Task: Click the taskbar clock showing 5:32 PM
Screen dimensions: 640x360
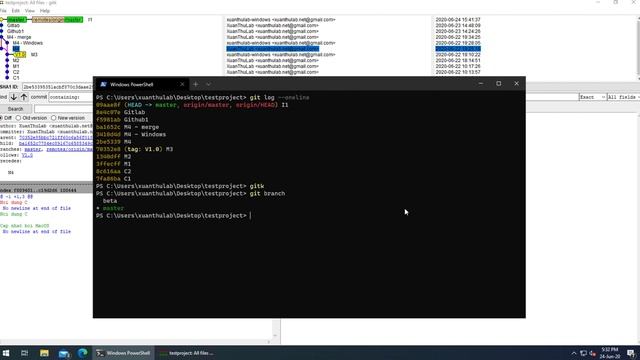Action: tap(610, 353)
